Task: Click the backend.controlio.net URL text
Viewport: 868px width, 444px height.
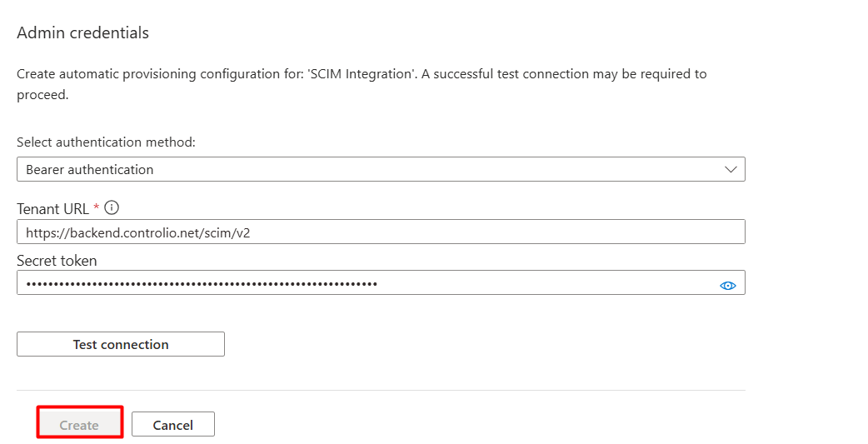Action: pyautogui.click(x=138, y=233)
